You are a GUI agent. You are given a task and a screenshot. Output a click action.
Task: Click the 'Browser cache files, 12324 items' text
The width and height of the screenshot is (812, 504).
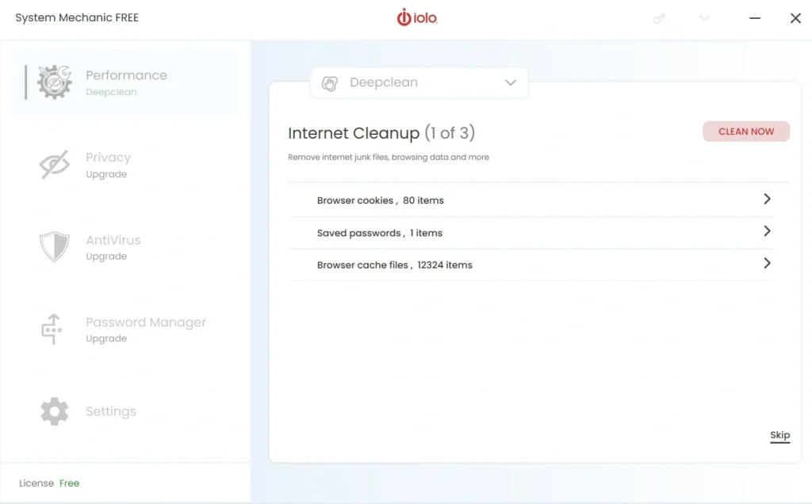point(395,265)
